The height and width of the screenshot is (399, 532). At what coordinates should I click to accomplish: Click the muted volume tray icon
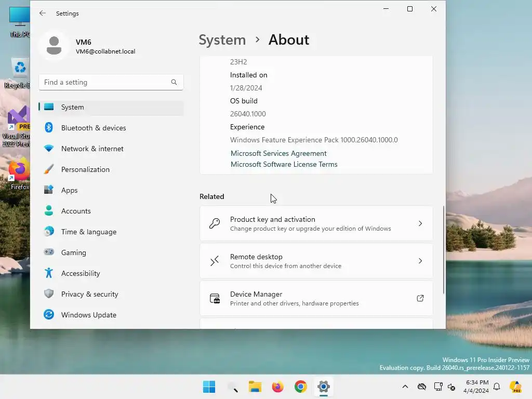(451, 387)
